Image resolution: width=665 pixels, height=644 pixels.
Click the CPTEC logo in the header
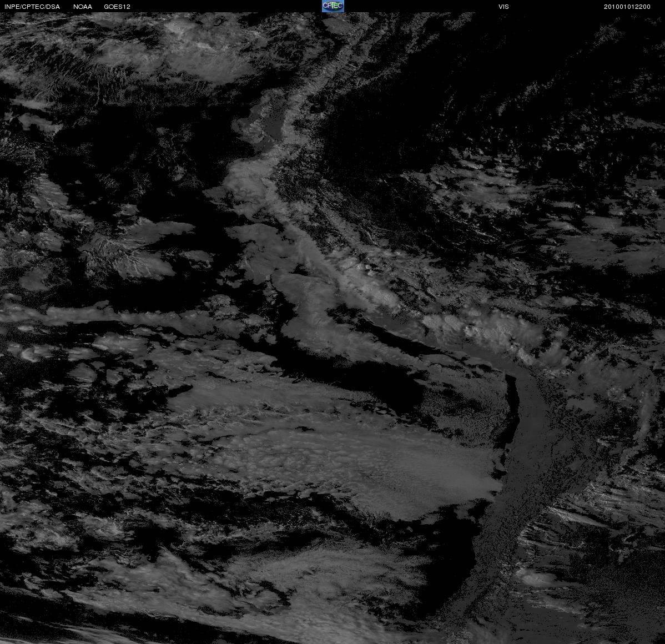pos(332,6)
